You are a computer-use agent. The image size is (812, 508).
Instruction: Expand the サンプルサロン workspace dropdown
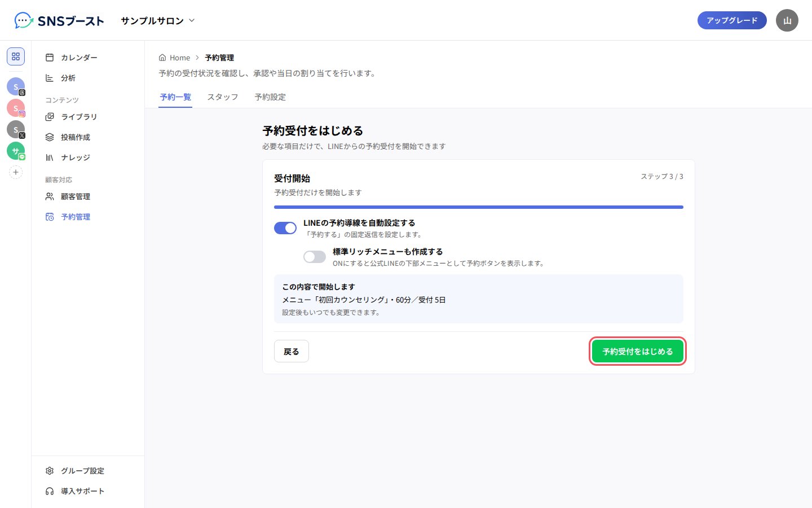pyautogui.click(x=158, y=21)
